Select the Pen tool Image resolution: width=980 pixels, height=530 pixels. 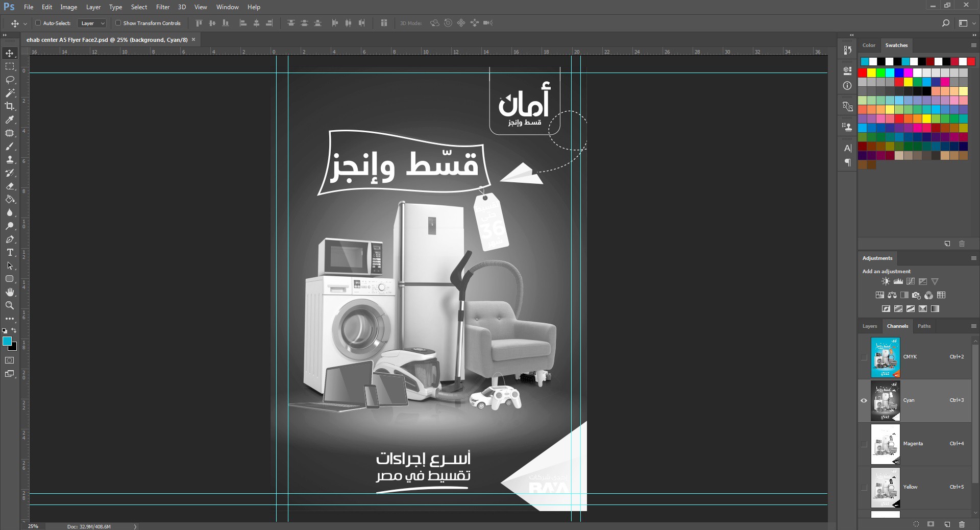10,239
